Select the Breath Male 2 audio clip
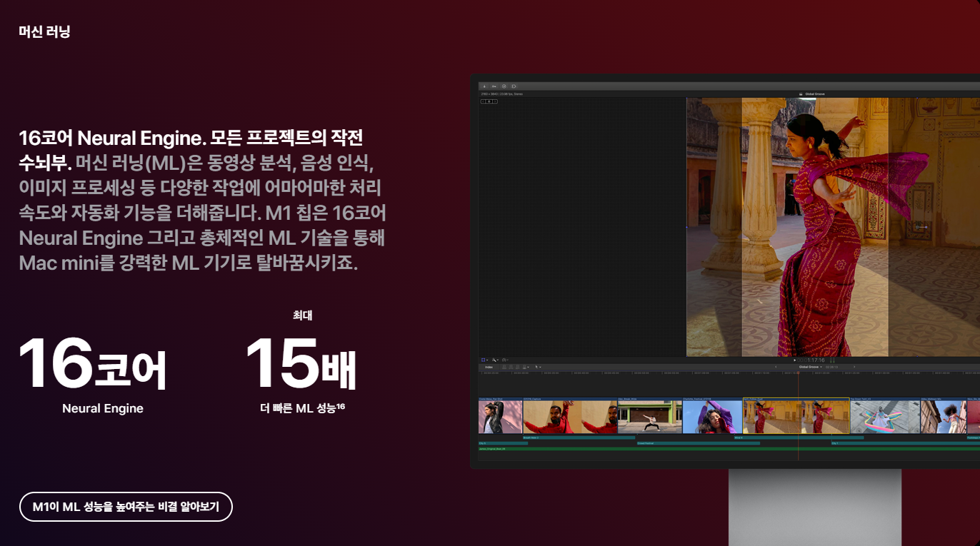Viewport: 980px width, 546px height. (x=579, y=438)
